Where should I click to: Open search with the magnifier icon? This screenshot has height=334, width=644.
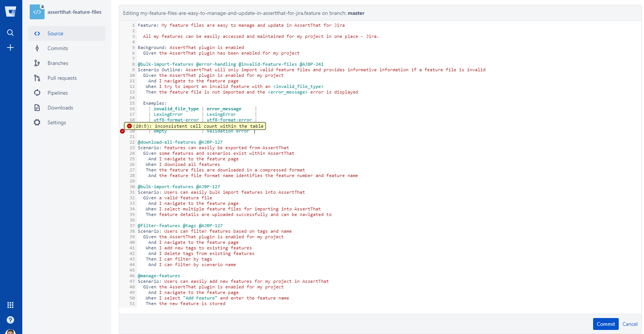pyautogui.click(x=10, y=33)
